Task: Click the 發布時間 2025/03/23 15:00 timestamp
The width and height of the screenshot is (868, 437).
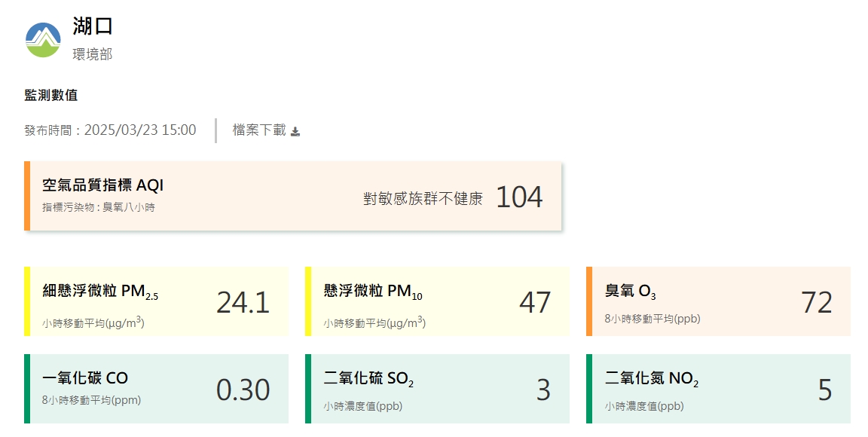Action: (x=110, y=130)
